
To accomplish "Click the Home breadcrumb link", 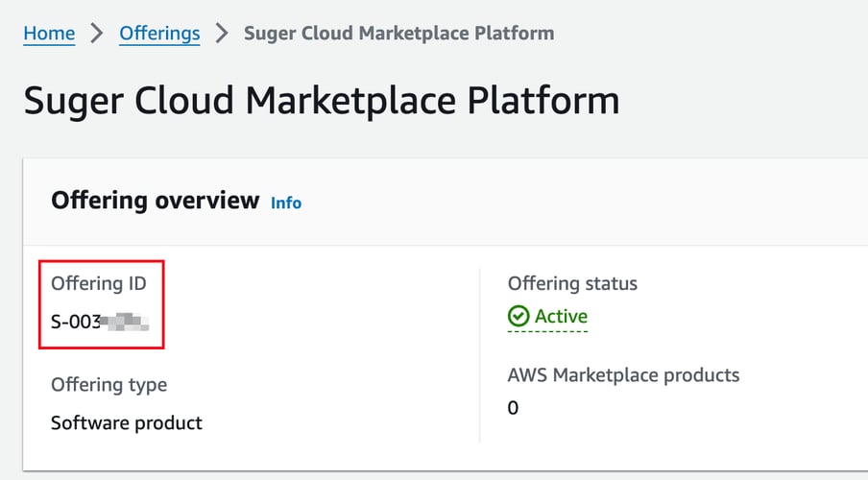I will [49, 34].
